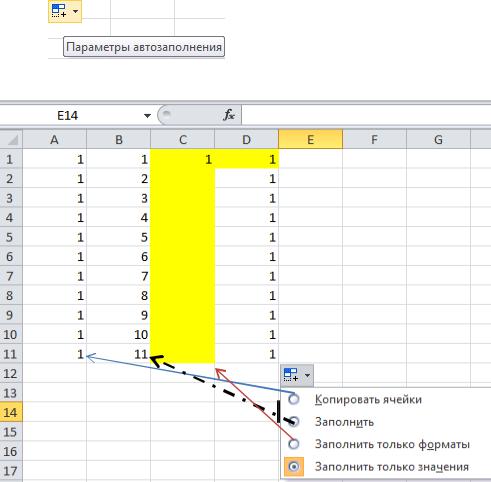Click cell B6 containing 6
Image resolution: width=491 pixels, height=482 pixels.
118,257
